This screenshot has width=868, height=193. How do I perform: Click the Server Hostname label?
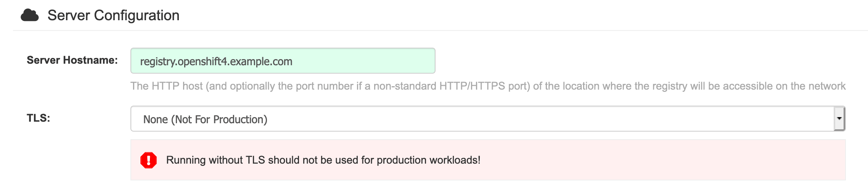[72, 60]
